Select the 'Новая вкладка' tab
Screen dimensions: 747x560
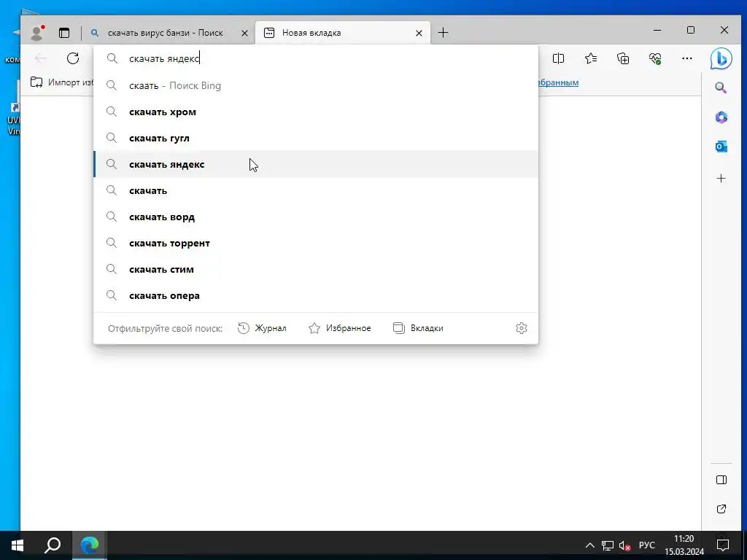tap(343, 33)
